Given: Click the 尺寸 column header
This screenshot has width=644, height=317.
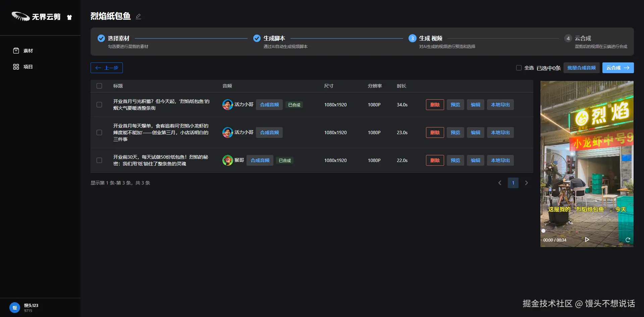Looking at the screenshot, I should click(329, 86).
